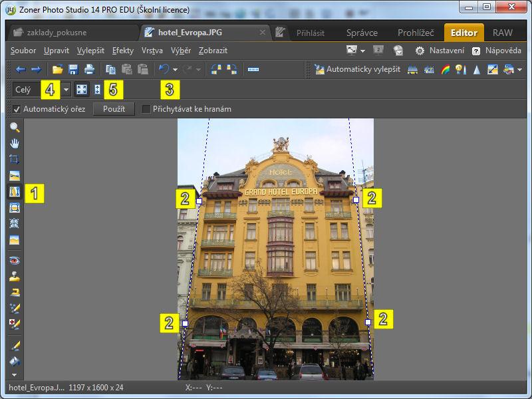Open the Výběr menu
The height and width of the screenshot is (399, 532).
click(181, 51)
